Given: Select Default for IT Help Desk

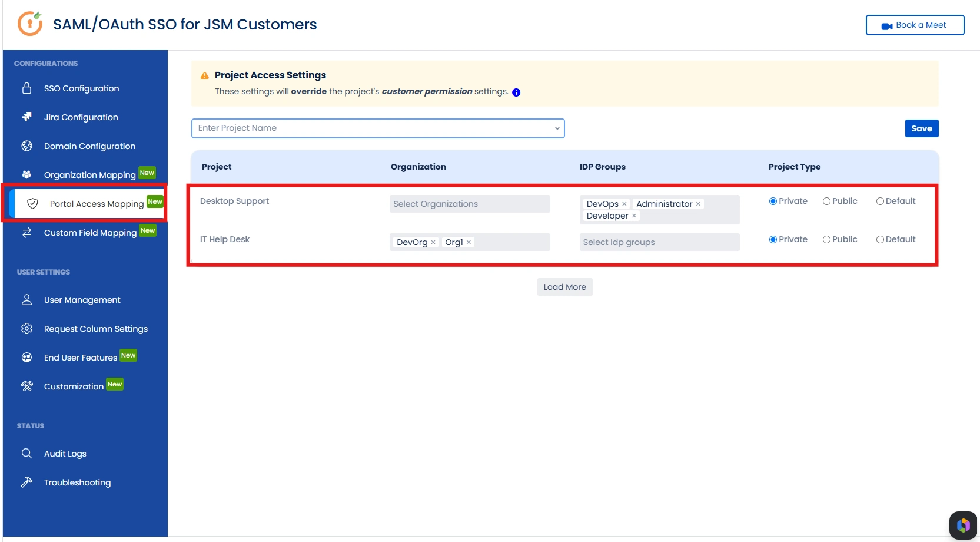Looking at the screenshot, I should [x=880, y=239].
